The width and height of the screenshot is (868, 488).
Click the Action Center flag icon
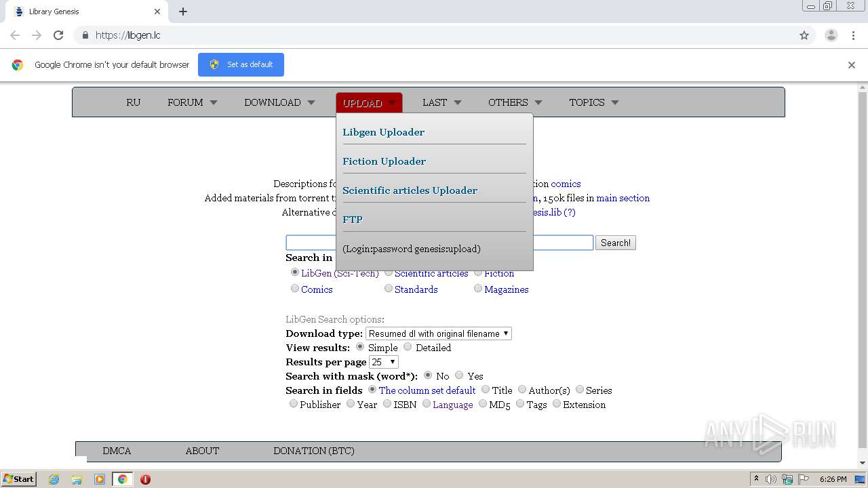(x=804, y=479)
